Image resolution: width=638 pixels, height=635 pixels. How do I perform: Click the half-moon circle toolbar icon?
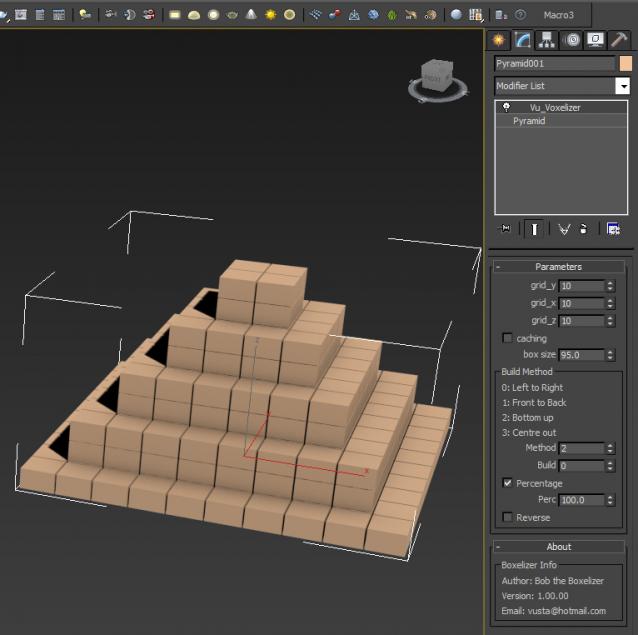(x=129, y=15)
